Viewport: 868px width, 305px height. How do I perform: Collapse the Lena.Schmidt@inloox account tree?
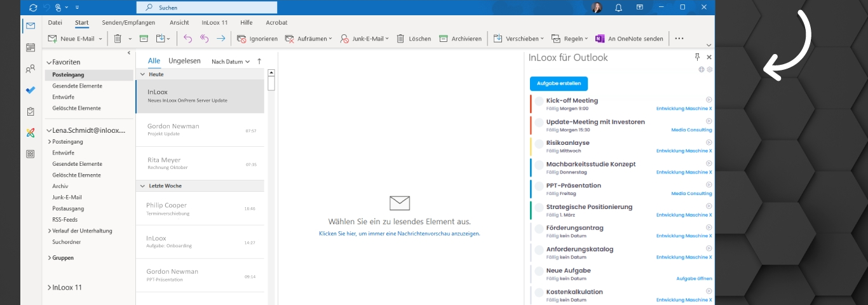coord(48,130)
